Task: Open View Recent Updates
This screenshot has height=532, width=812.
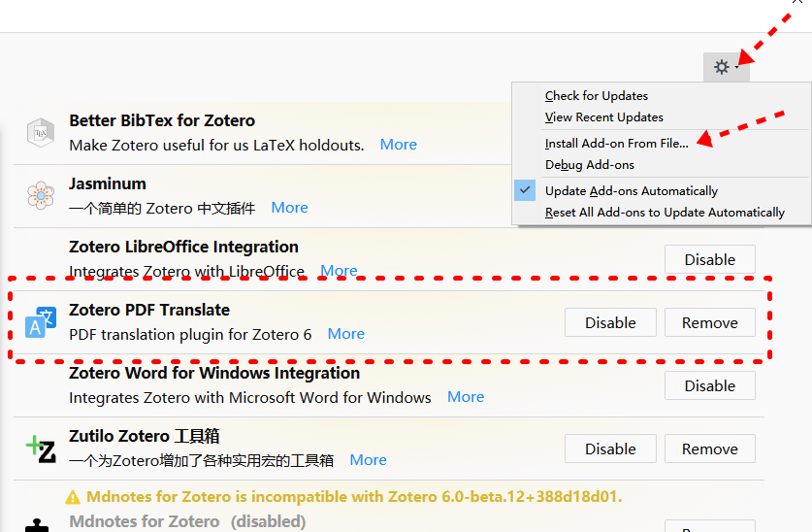Action: 603,117
